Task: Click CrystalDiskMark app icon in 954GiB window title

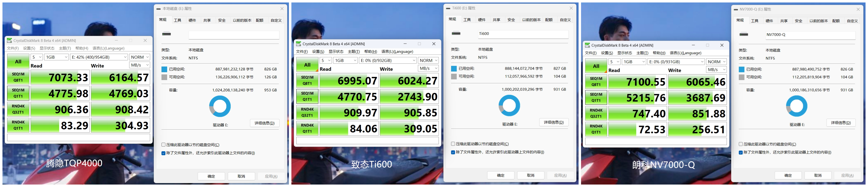Action: 9,40
